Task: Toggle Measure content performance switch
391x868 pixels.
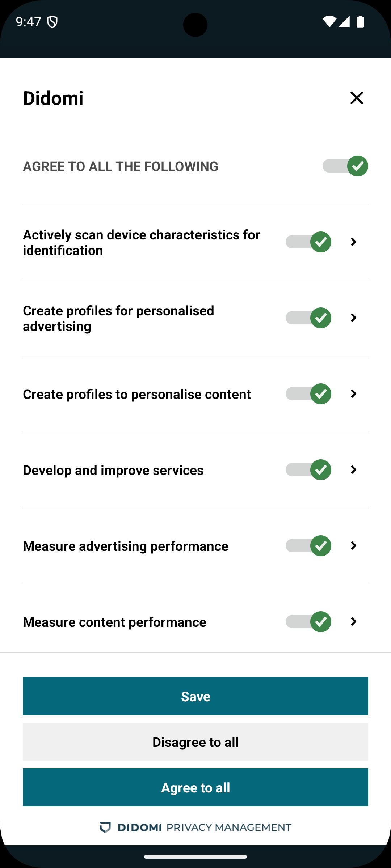Action: point(308,622)
